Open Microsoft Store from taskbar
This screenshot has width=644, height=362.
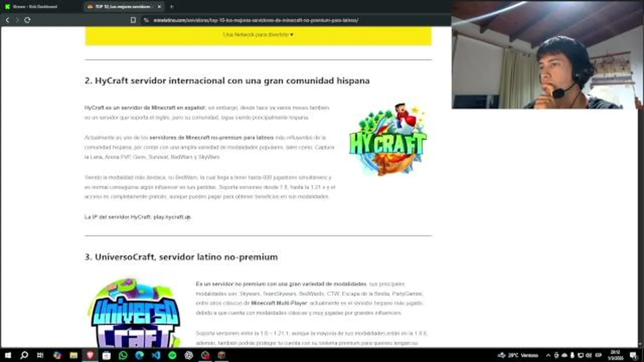[x=106, y=355]
